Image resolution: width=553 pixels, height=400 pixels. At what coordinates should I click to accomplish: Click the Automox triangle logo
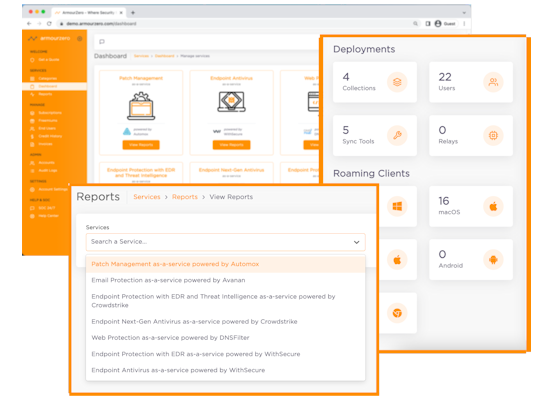(x=127, y=132)
